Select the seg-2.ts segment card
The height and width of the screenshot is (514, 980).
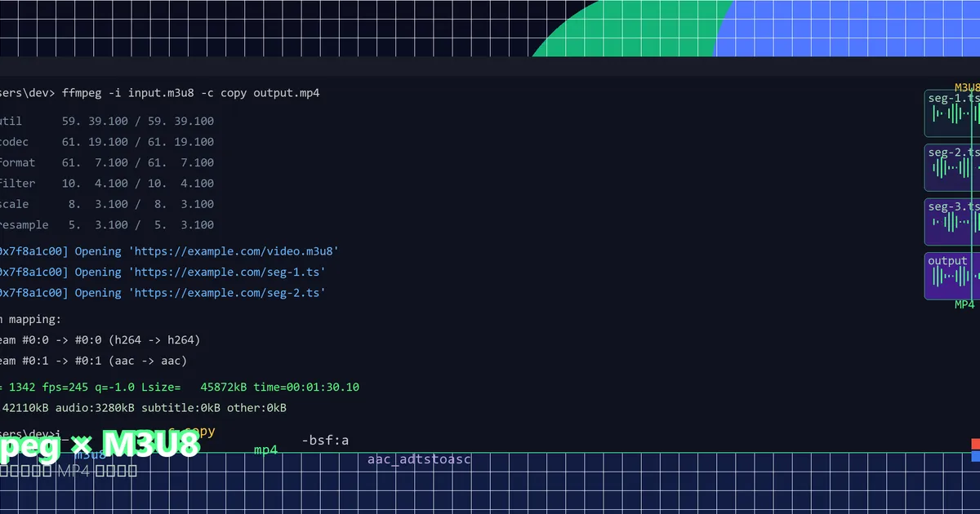tap(952, 167)
